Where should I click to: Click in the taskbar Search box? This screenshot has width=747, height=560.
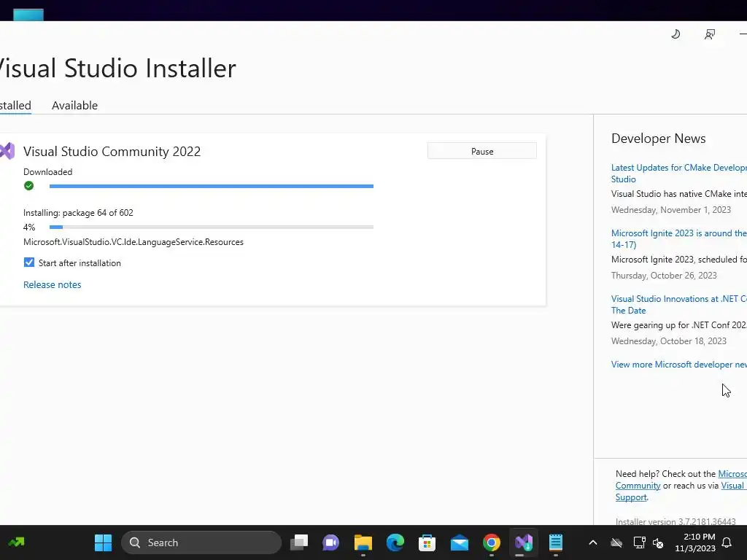click(x=201, y=542)
